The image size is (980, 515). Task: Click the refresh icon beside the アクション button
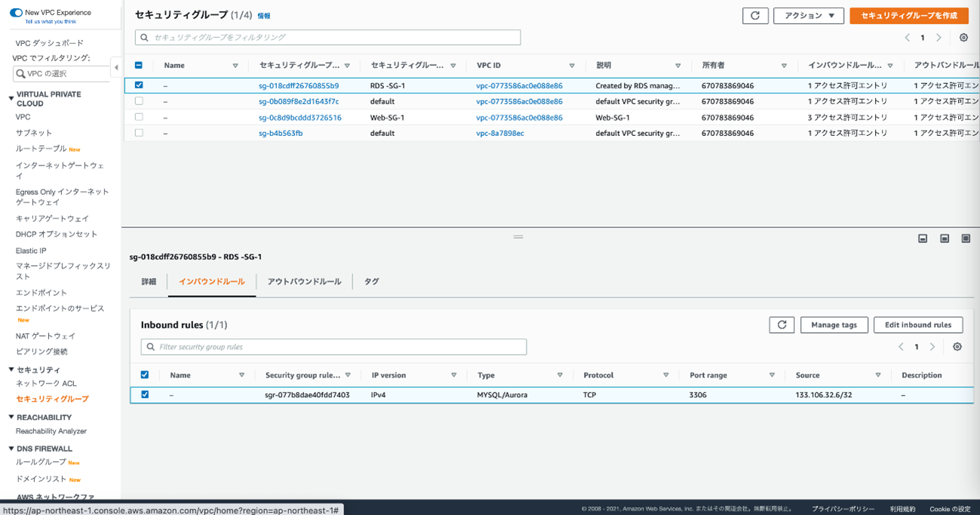tap(755, 16)
